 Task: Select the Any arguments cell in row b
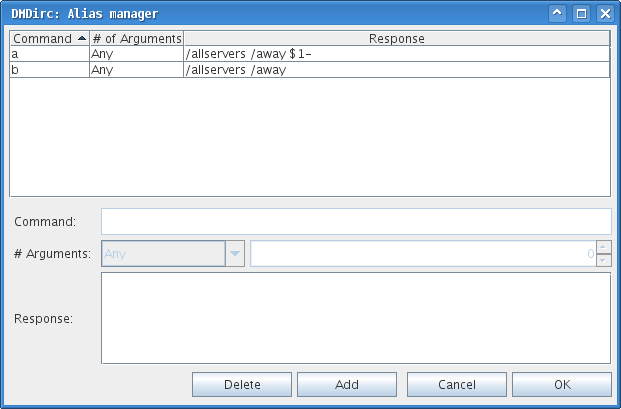[137, 70]
